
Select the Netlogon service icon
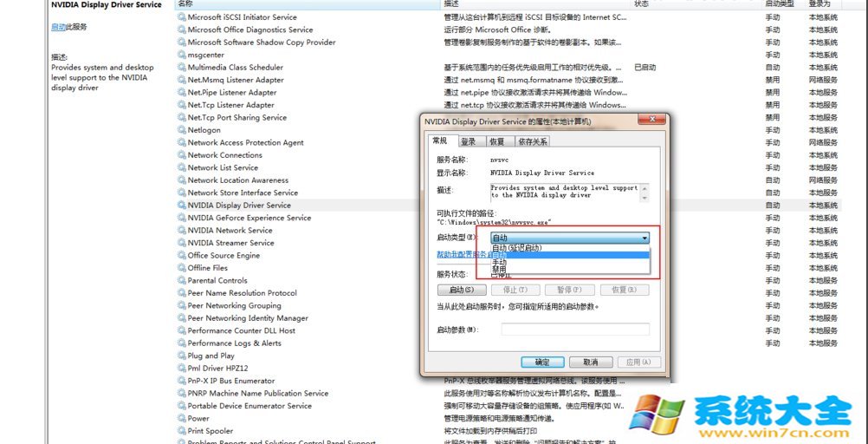[x=182, y=130]
